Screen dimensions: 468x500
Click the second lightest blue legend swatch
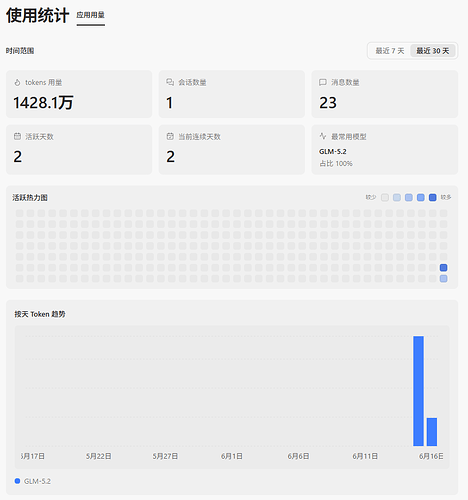pos(409,197)
